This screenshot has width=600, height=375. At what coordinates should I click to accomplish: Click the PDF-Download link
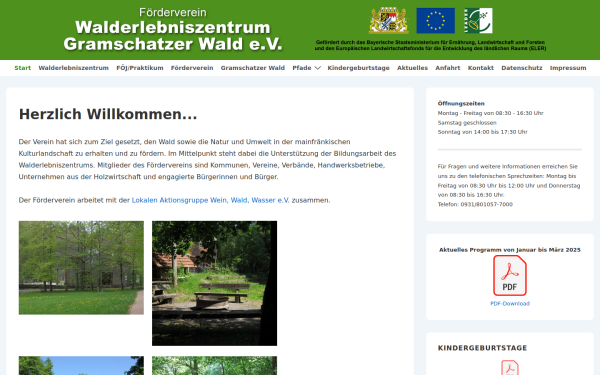pyautogui.click(x=510, y=303)
